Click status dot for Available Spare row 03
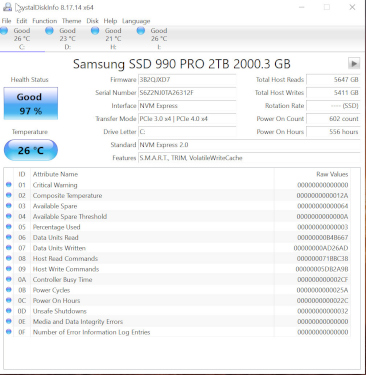366x375 pixels. 9,205
